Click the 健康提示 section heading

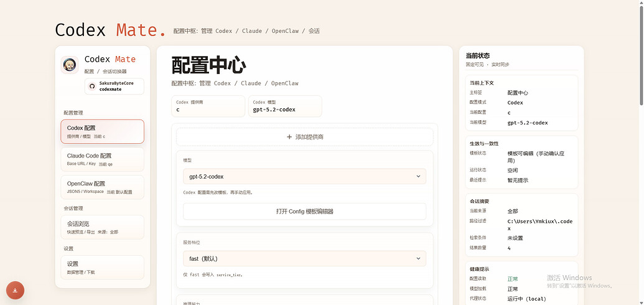479,269
